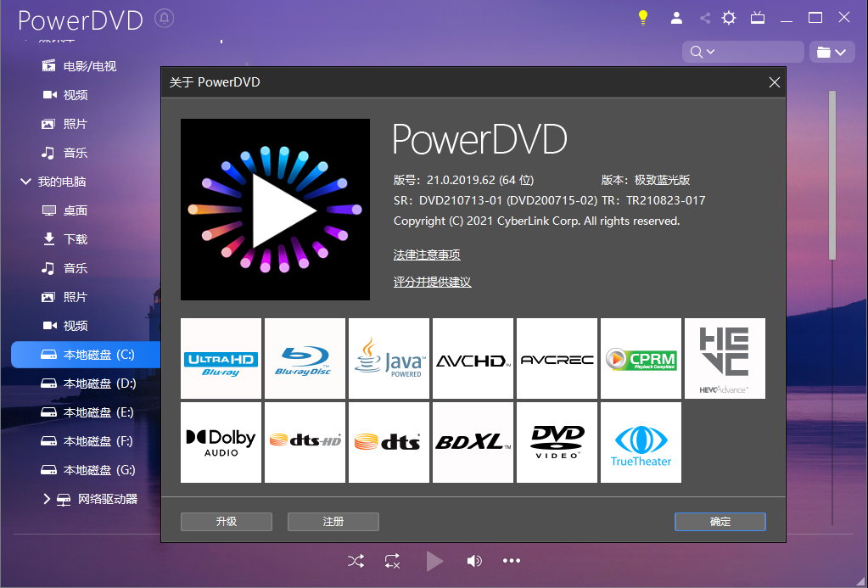The height and width of the screenshot is (588, 868).
Task: Click the plain dts logo
Action: coord(389,442)
